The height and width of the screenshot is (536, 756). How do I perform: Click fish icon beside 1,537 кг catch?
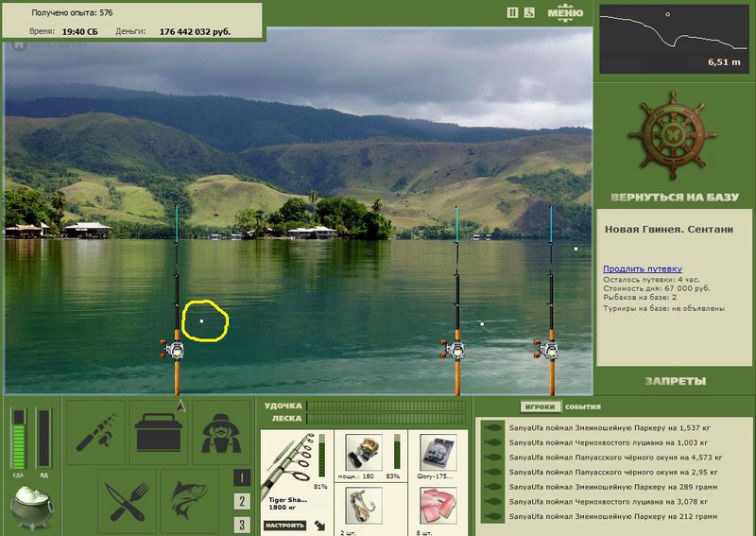492,427
